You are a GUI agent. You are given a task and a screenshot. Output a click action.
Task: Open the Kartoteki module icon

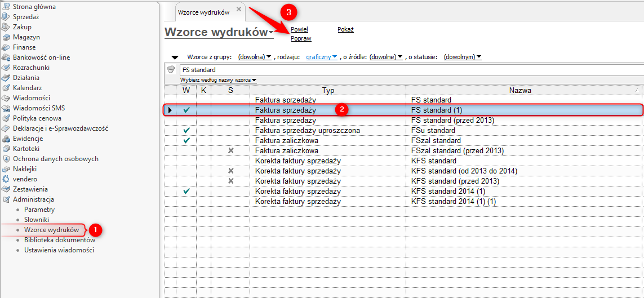tap(6, 149)
